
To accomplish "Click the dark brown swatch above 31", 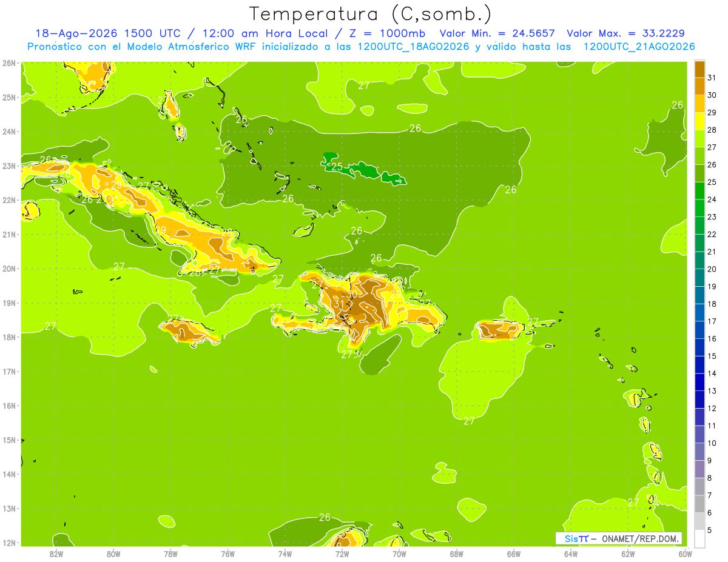I will tap(699, 70).
